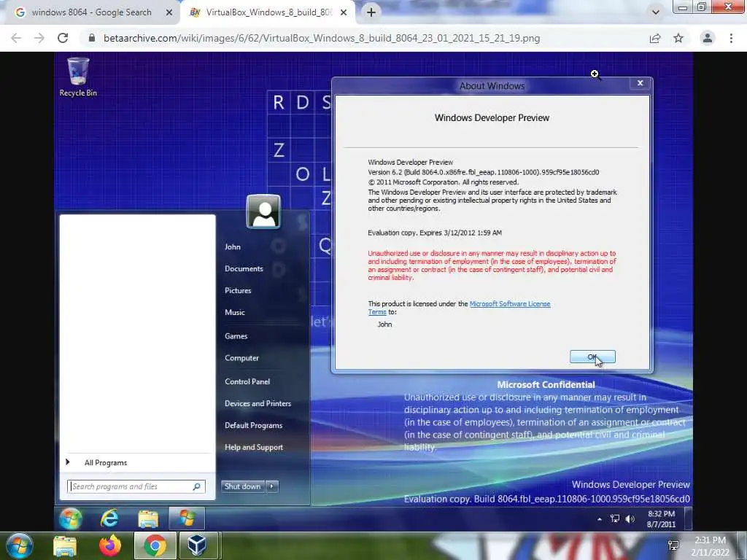
Task: Open Music from Start menu
Action: pos(234,312)
